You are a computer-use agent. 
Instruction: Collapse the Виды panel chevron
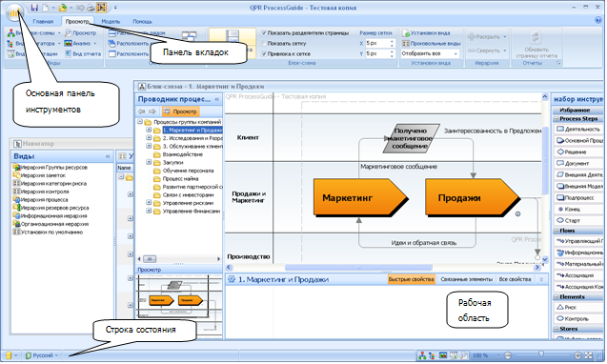click(108, 156)
